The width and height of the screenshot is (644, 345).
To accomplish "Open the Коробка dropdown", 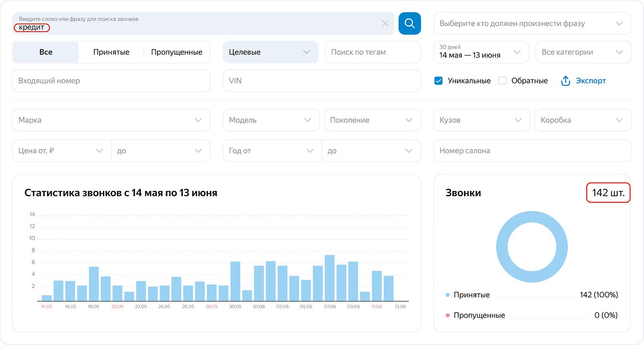I will [583, 120].
